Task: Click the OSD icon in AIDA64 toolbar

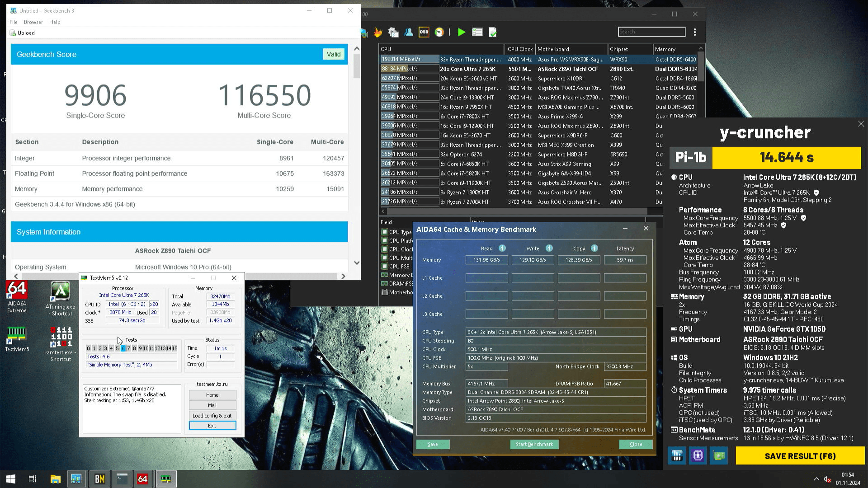Action: 424,32
